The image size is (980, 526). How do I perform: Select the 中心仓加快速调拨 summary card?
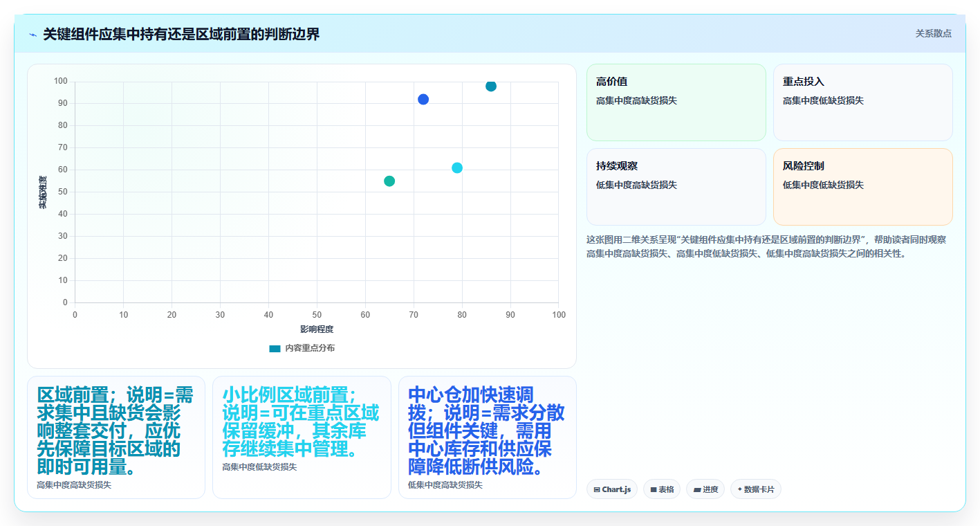point(488,437)
